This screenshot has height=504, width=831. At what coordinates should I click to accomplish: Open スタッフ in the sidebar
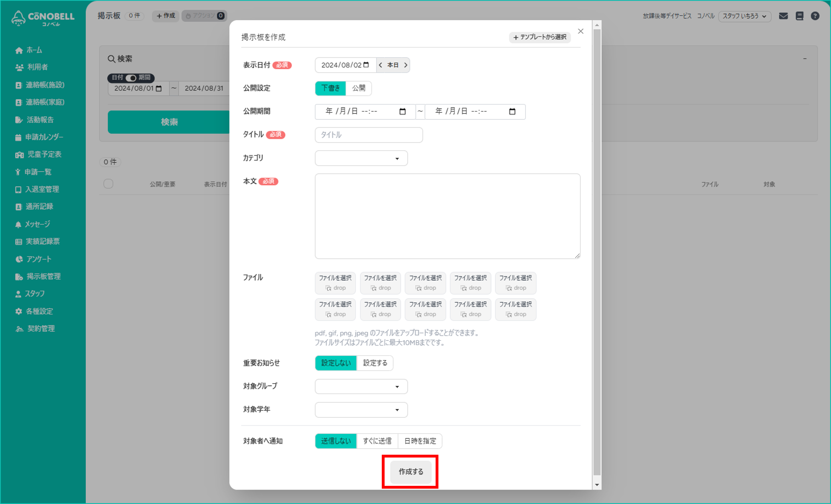[x=30, y=294]
